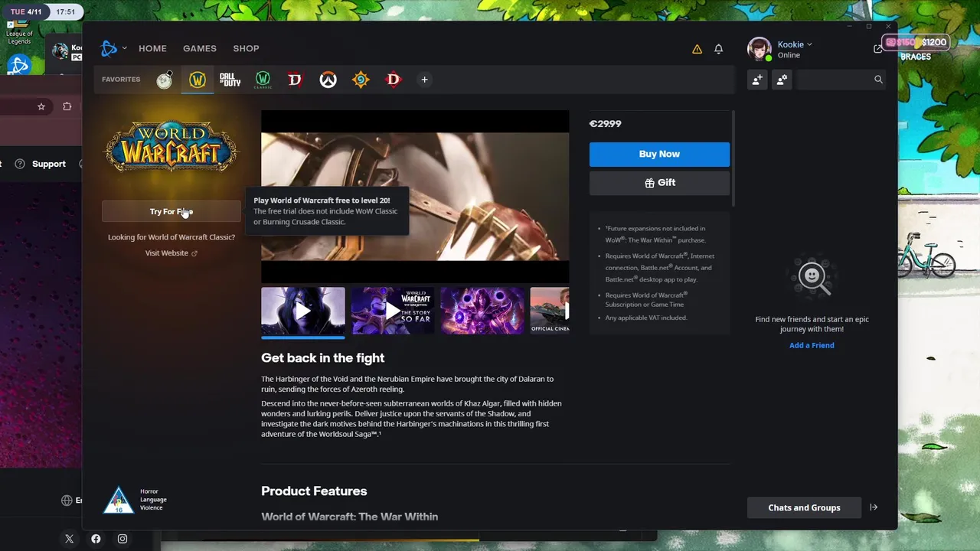
Task: Go to the HOME tab
Action: [x=152, y=48]
